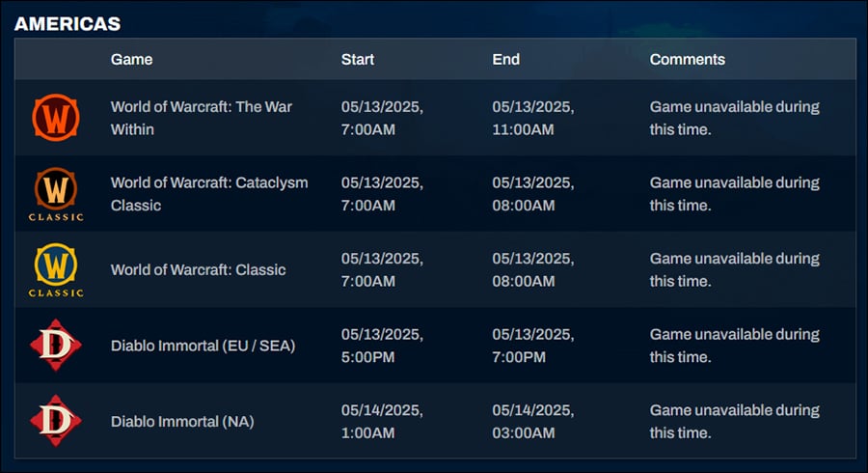This screenshot has height=473, width=868.
Task: Click Diablo Immortal (NA) game name
Action: (182, 422)
